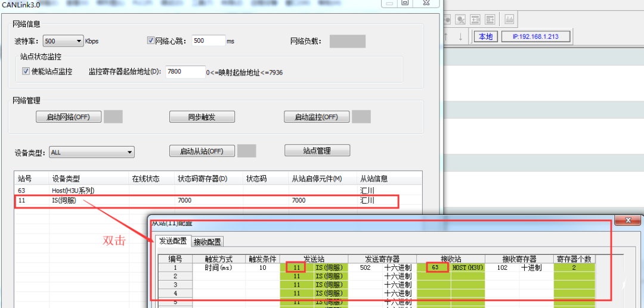Switch to the 接收配置 tab
The image size is (644, 308).
point(207,241)
